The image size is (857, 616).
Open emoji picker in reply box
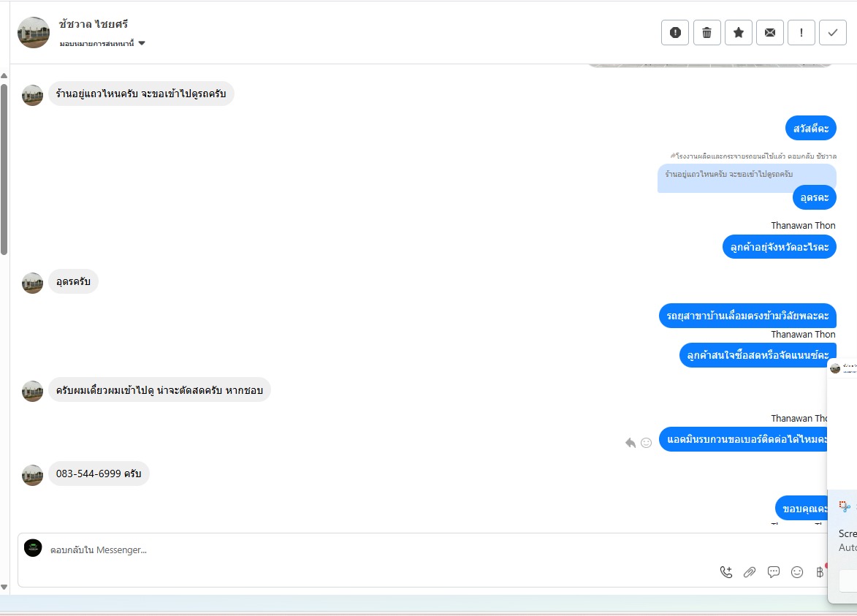click(x=797, y=572)
